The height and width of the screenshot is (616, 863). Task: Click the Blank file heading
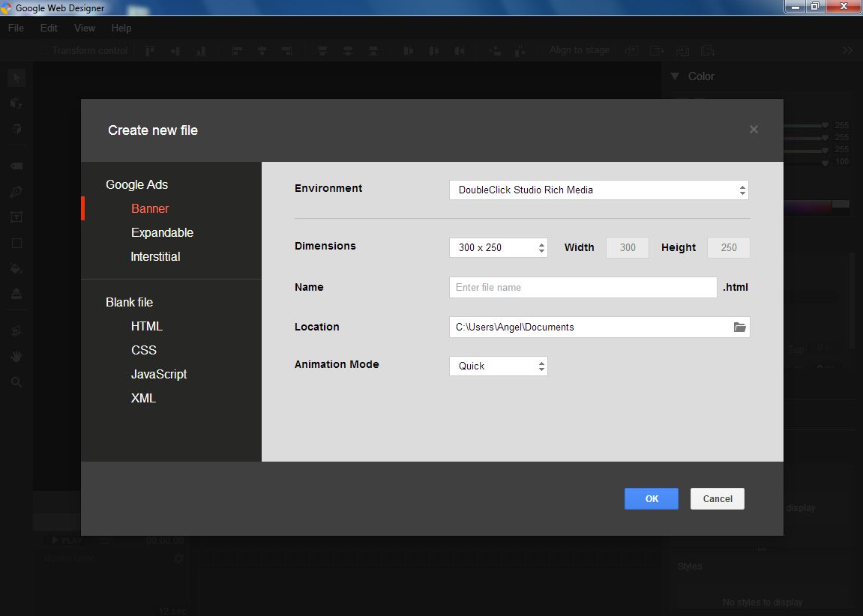coord(129,302)
